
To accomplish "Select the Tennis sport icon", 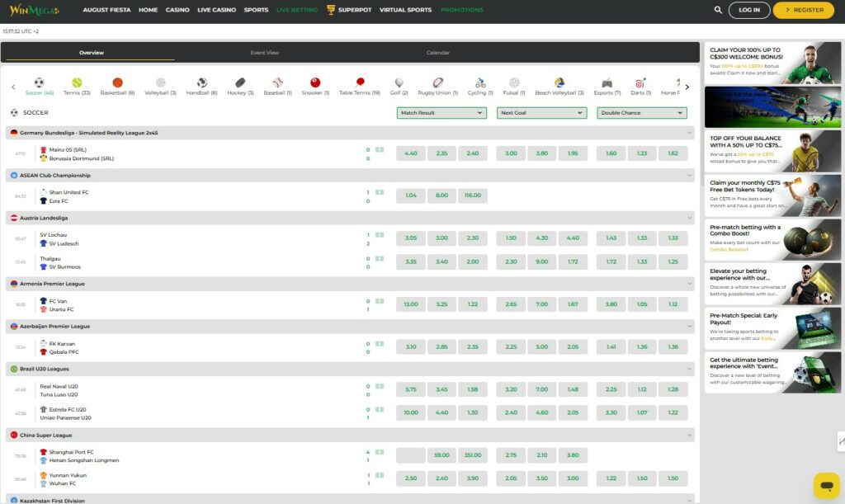I will [x=77, y=82].
